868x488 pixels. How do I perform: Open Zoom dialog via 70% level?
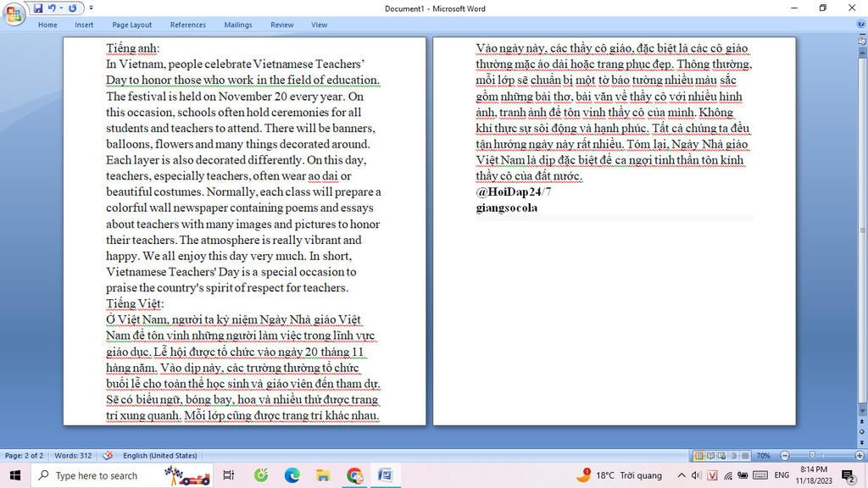click(x=764, y=455)
